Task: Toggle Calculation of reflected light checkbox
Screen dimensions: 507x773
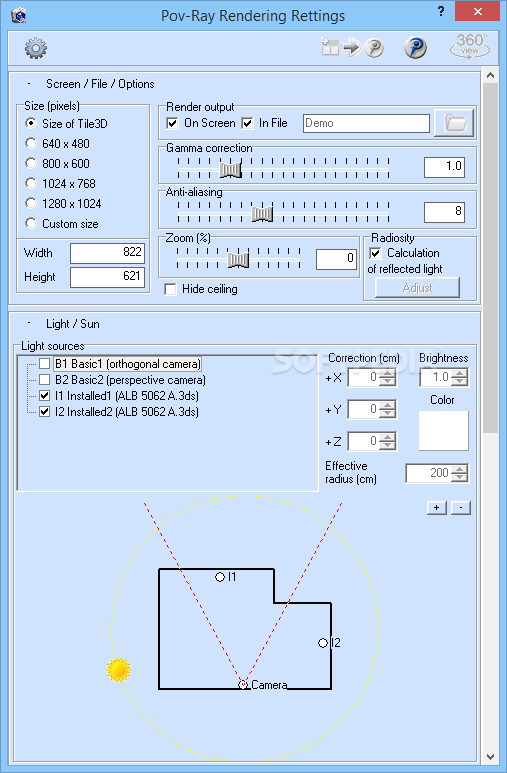Action: tap(375, 253)
